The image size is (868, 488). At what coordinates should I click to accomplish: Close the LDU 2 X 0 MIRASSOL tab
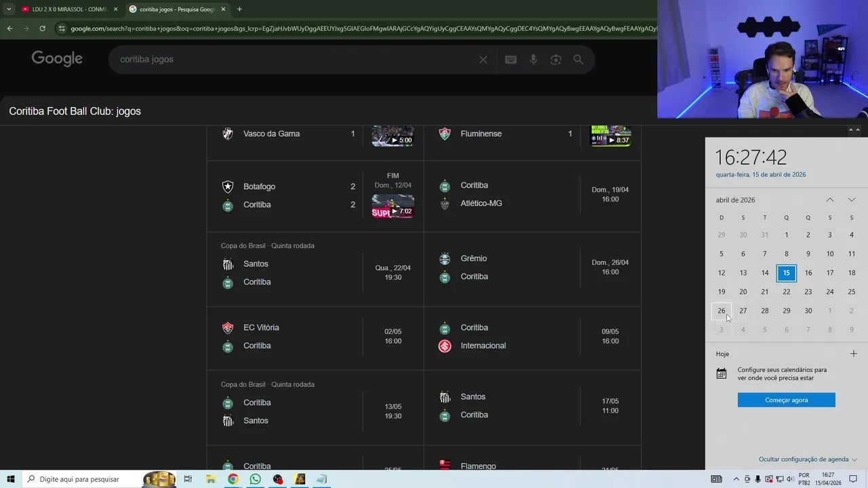tap(115, 9)
